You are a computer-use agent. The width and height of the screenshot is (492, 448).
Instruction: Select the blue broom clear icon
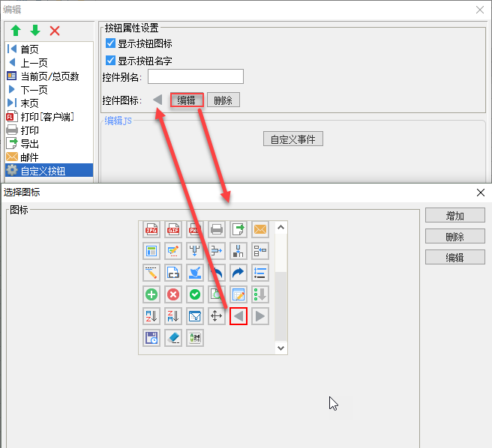pos(195,273)
